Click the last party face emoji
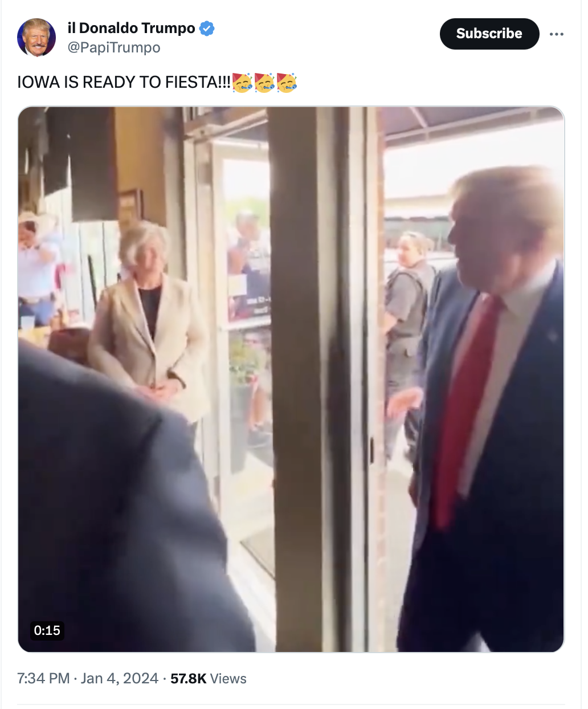Image resolution: width=588 pixels, height=709 pixels. pos(287,83)
